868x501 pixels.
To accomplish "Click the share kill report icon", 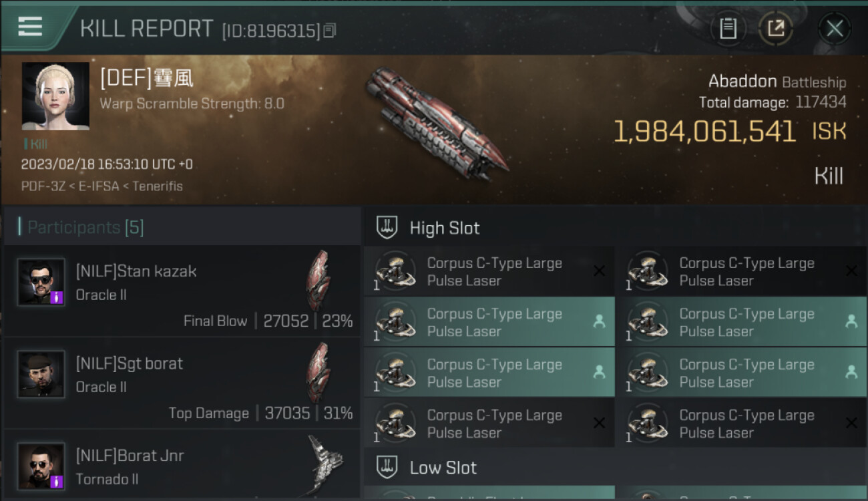I will (776, 29).
